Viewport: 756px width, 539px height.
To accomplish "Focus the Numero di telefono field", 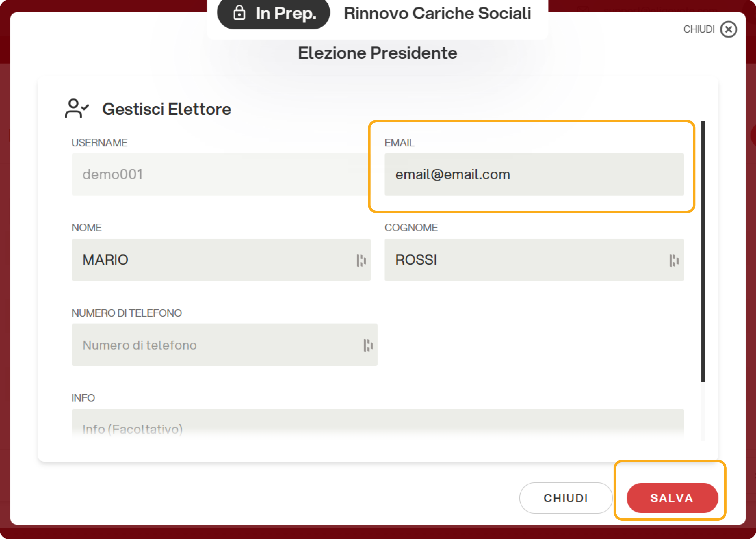I will [x=212, y=345].
